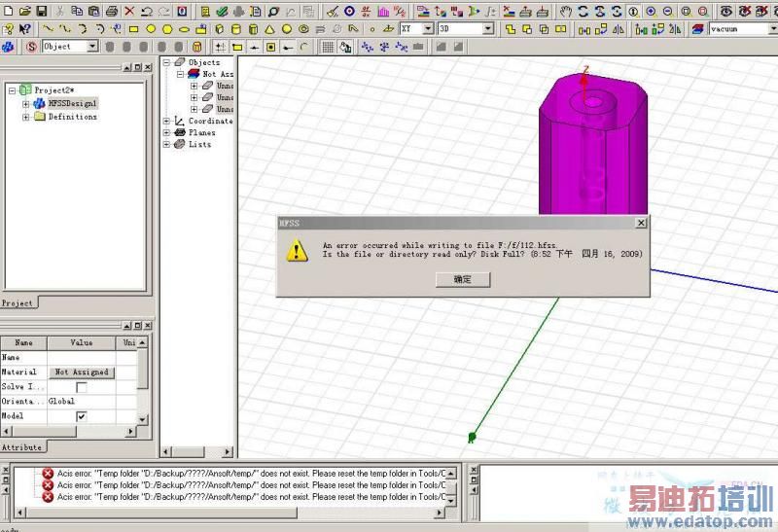This screenshot has width=778, height=532.
Task: Click the Zoom In magnifier icon
Action: 653,12
